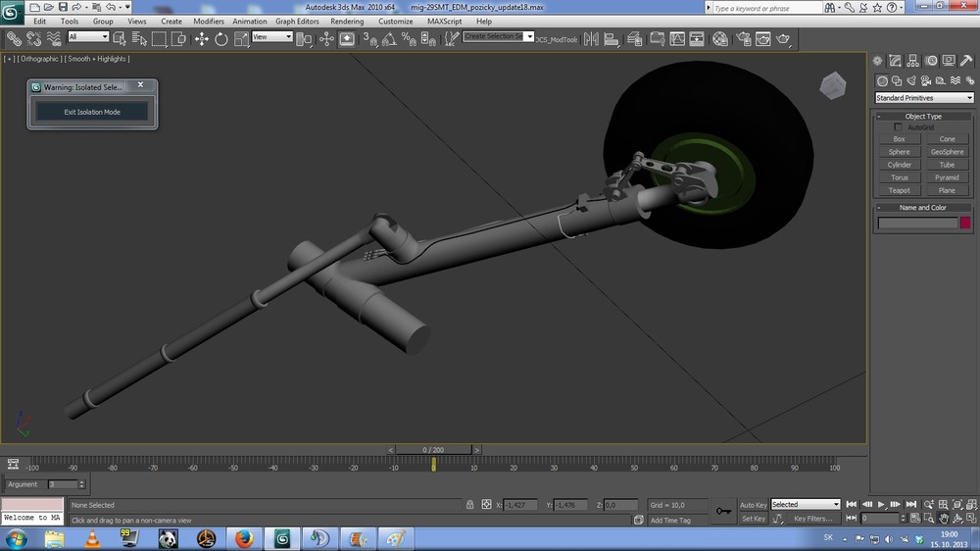Screen dimensions: 980x551
Task: Create a Box primitive
Action: point(899,139)
